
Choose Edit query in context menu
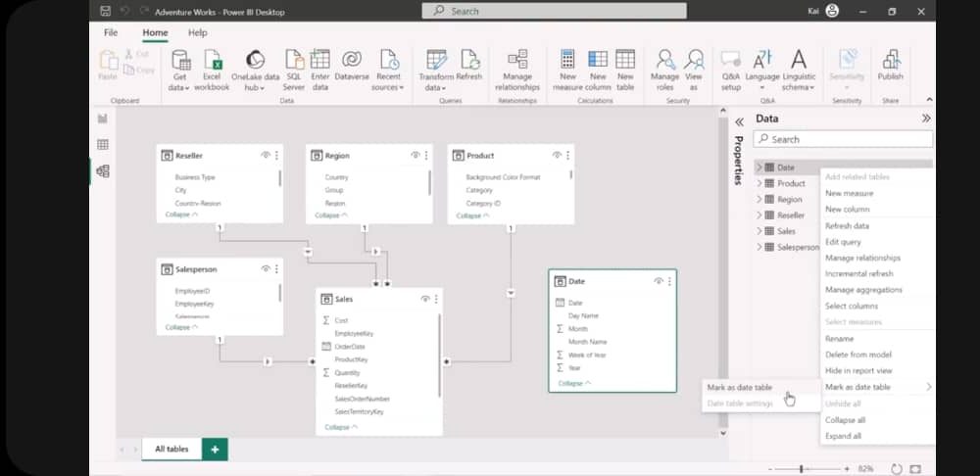(x=843, y=242)
